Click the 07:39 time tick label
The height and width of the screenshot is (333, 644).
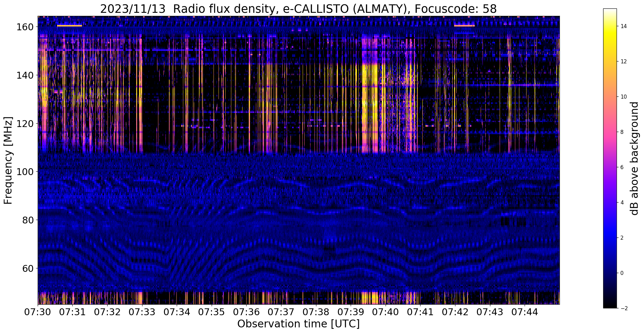(x=351, y=311)
